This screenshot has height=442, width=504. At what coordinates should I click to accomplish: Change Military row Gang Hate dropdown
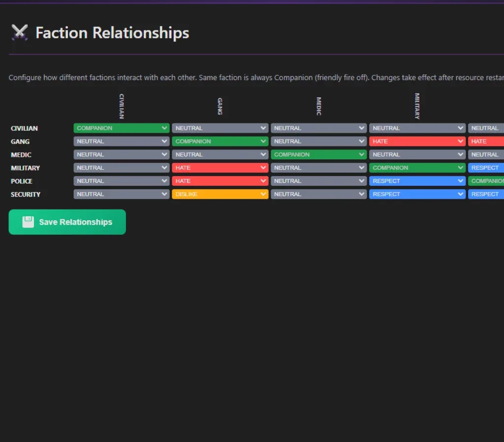click(x=220, y=168)
